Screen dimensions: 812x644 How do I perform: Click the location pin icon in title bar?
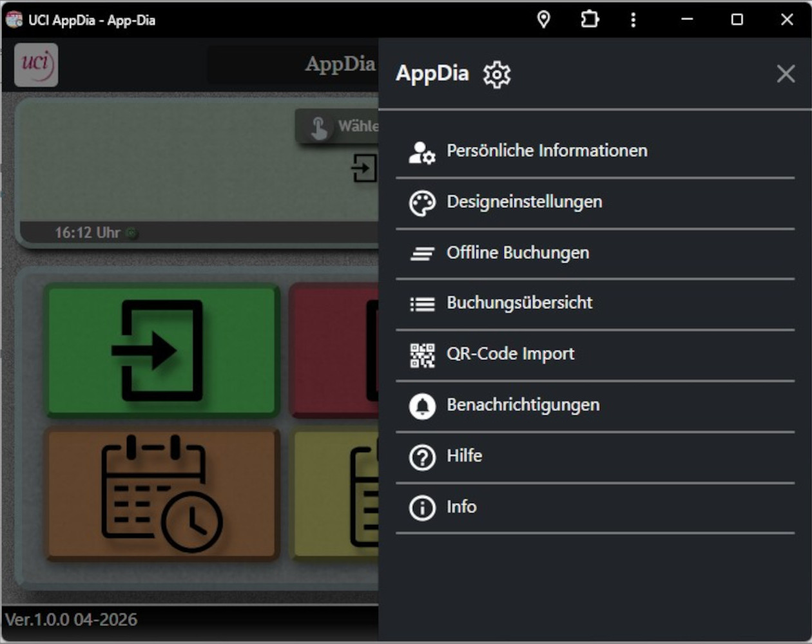544,20
